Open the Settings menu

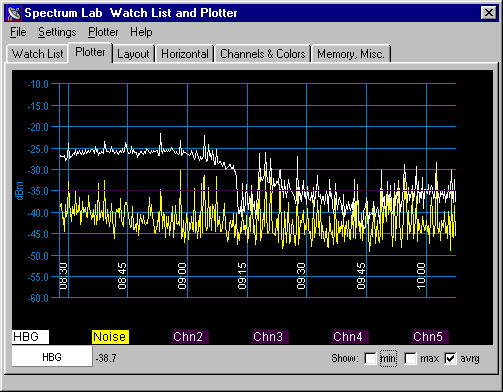[57, 32]
